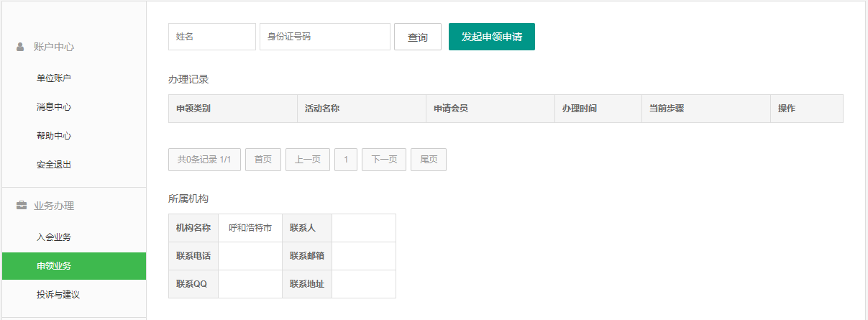
Task: Open 入会业务 menu item
Action: point(54,237)
